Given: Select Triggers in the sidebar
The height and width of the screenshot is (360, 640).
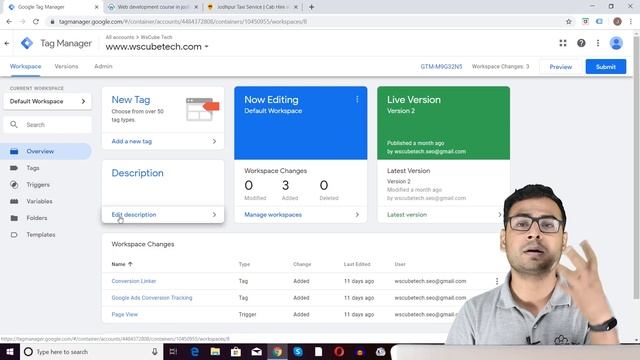Looking at the screenshot, I should pos(38,184).
